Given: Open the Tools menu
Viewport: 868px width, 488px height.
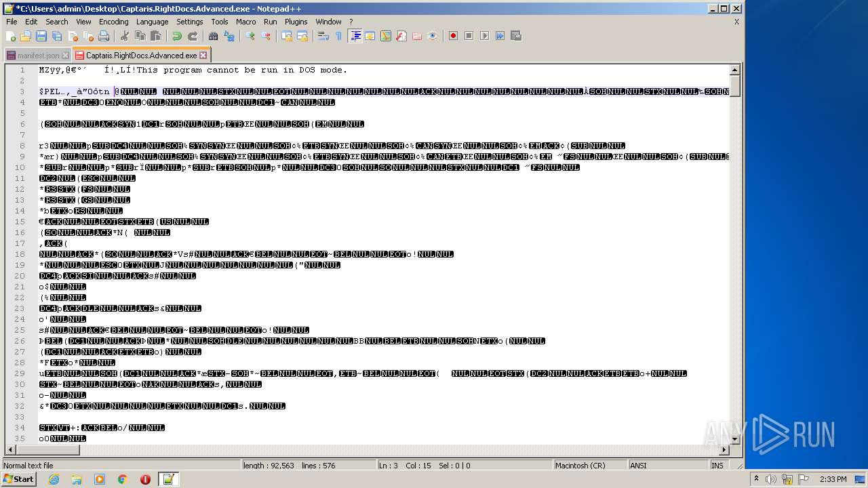Looking at the screenshot, I should coord(219,22).
